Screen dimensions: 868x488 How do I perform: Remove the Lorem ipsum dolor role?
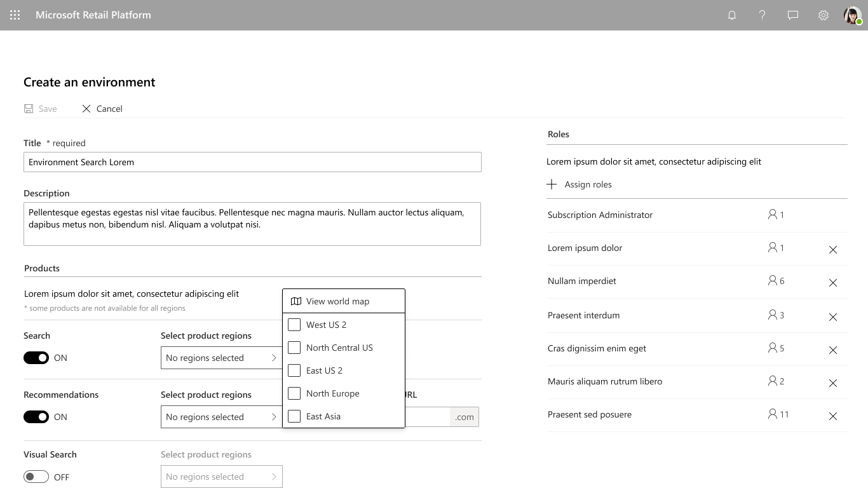[833, 250]
